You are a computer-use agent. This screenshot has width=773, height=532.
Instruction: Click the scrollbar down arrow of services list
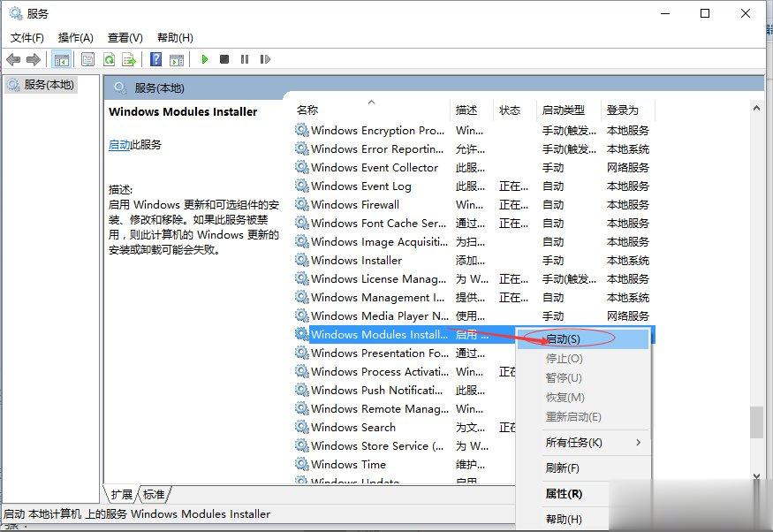click(756, 475)
